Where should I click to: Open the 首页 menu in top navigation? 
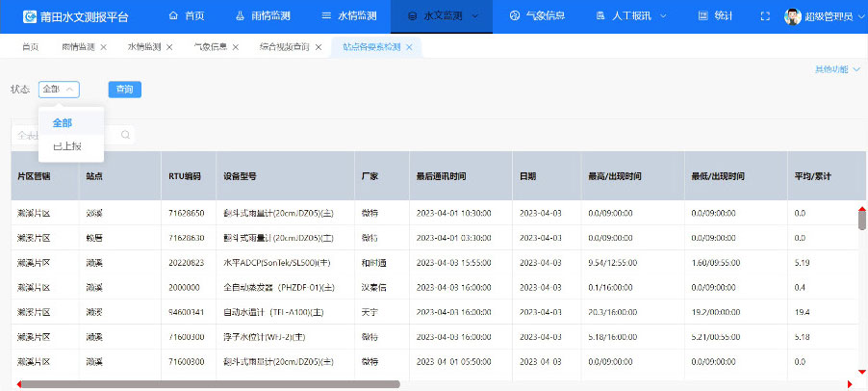click(187, 16)
